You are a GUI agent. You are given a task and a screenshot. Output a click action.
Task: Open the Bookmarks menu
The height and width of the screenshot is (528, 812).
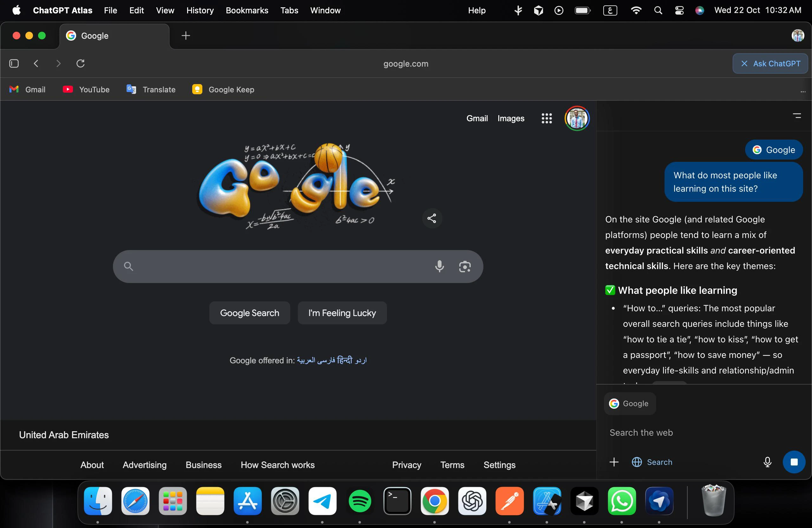pos(247,10)
